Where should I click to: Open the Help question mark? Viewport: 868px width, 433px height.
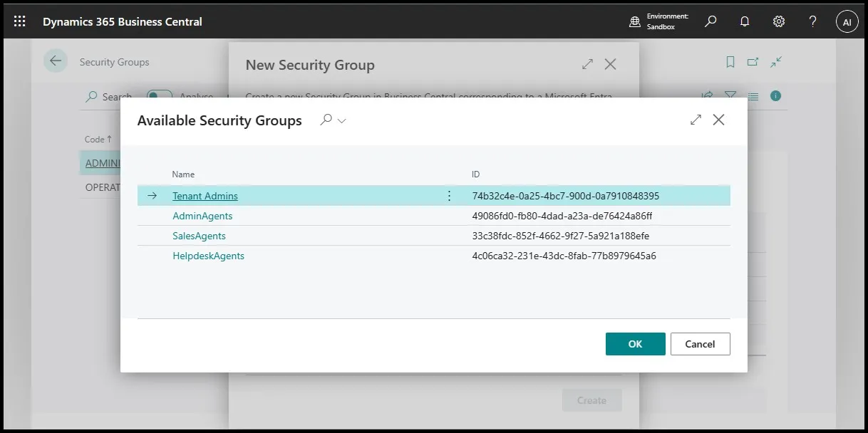pyautogui.click(x=813, y=21)
